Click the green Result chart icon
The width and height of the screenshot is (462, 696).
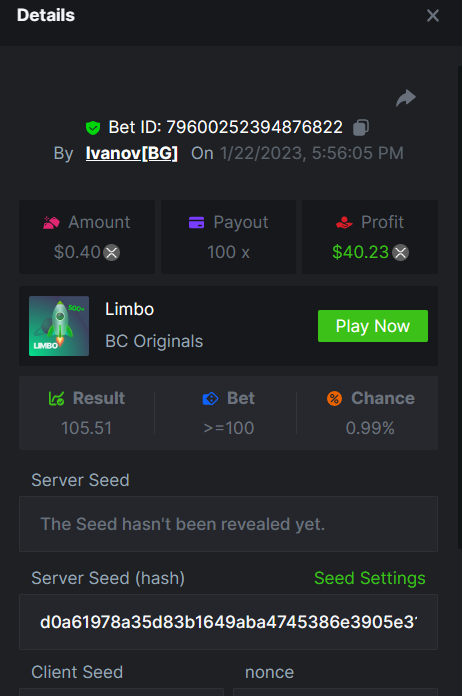pos(56,398)
